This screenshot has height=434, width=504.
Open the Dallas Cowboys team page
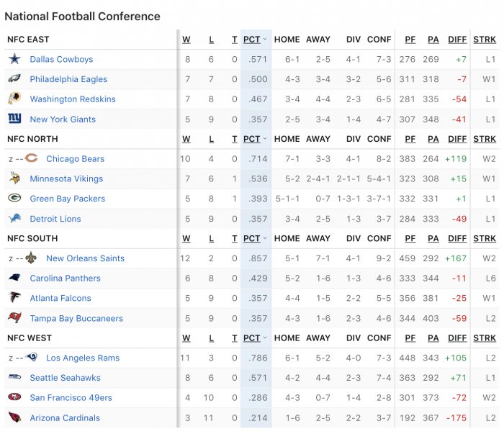61,60
